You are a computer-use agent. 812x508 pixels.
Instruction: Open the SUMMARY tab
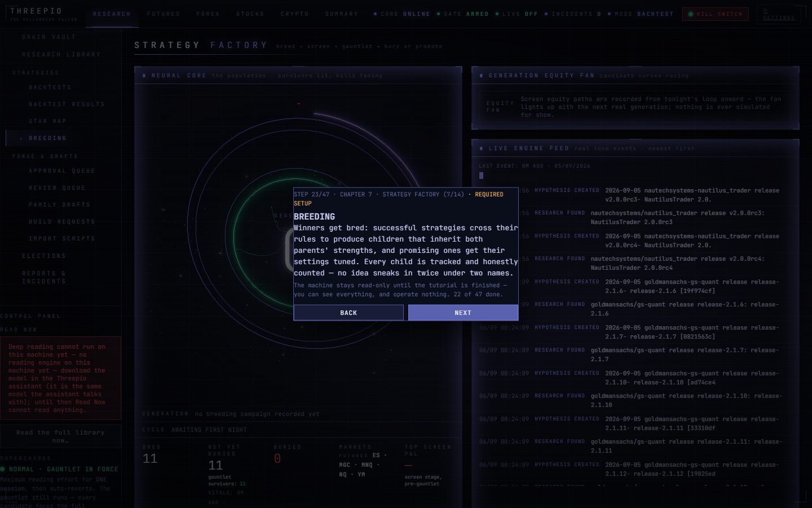[342, 14]
